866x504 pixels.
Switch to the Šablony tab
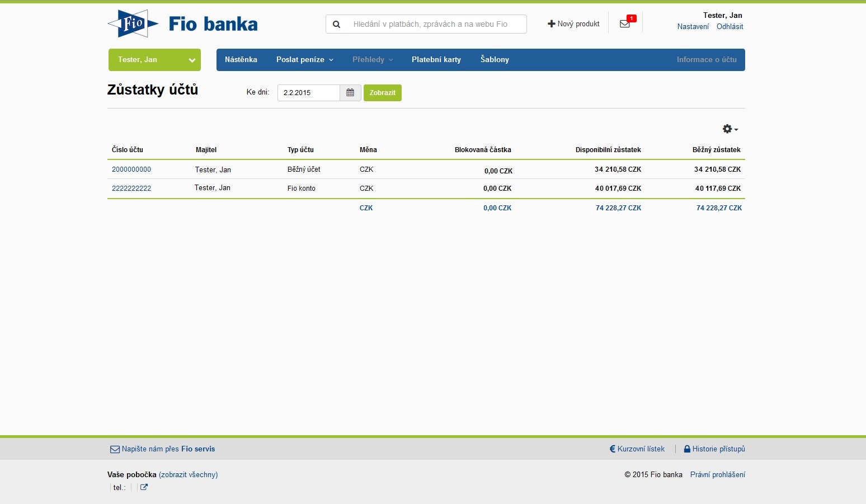click(495, 60)
